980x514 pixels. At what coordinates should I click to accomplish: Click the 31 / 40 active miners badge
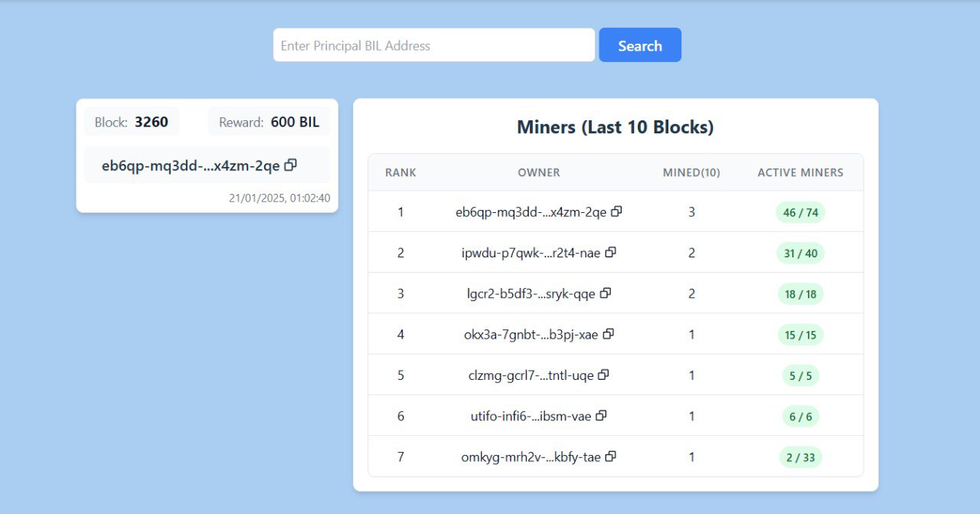coord(800,253)
